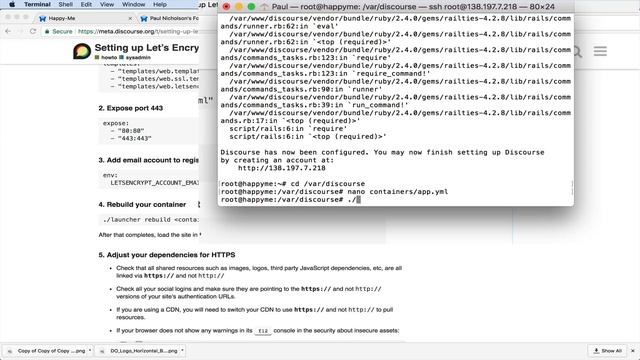
Task: Close the Happy-Me browser tab
Action: [x=130, y=18]
